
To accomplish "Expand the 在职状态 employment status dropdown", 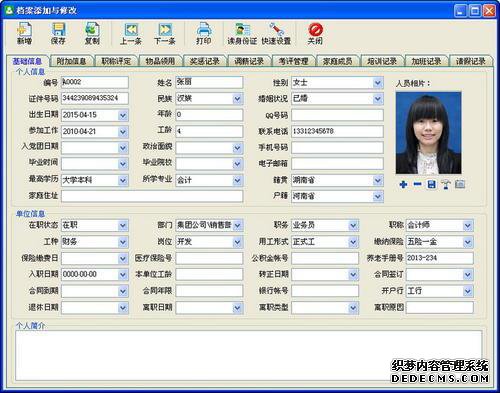I will 123,226.
